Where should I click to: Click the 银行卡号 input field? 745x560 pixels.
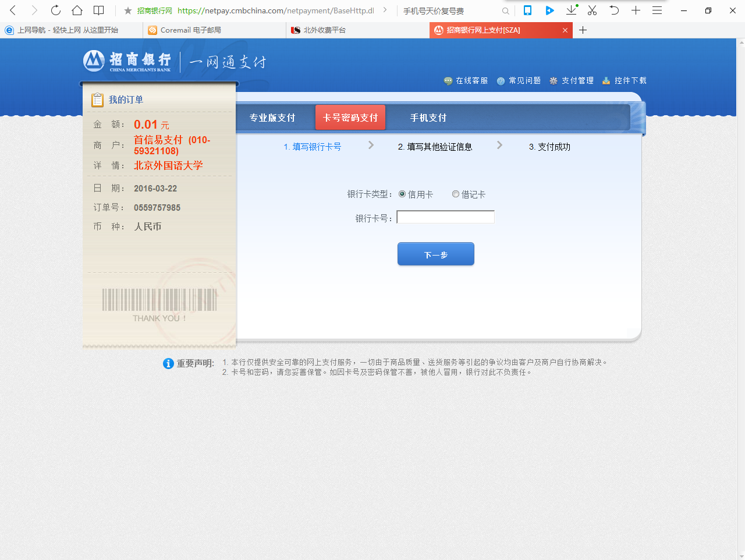(445, 218)
